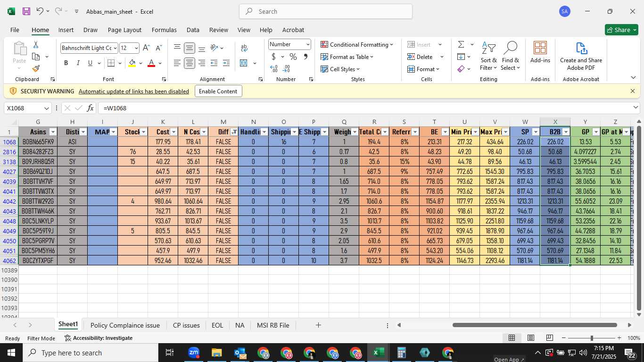The height and width of the screenshot is (362, 644).
Task: Click the Orientation icon
Action: [x=214, y=48]
